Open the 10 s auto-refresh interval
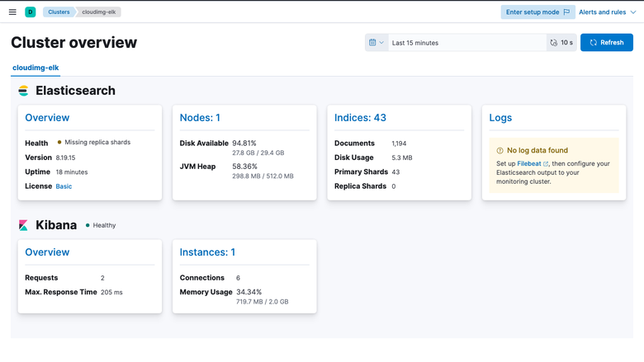 561,43
